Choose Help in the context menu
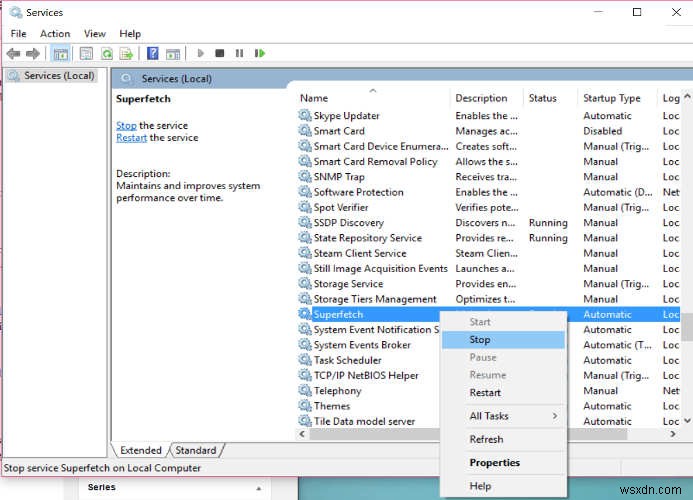Image resolution: width=693 pixels, height=500 pixels. (503, 486)
